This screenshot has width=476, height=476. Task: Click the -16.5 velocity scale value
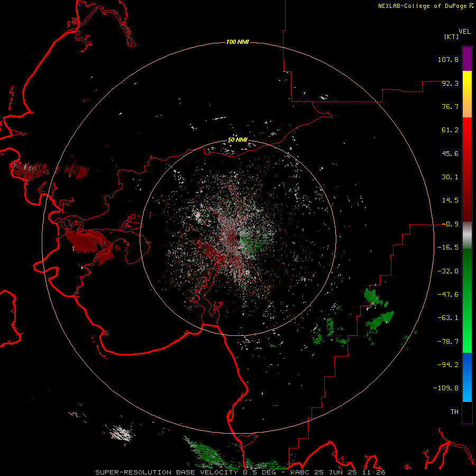point(448,248)
